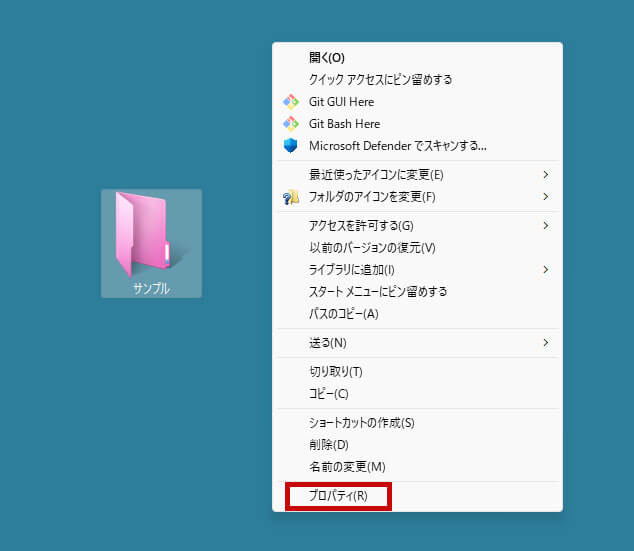Click the フォルダのアイコンを変更 folder icon
This screenshot has height=551, width=634.
coord(290,197)
